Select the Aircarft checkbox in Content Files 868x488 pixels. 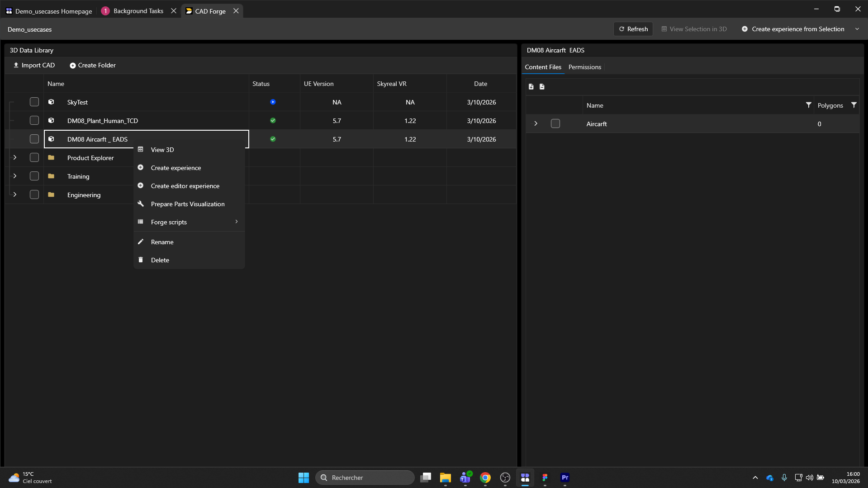555,124
